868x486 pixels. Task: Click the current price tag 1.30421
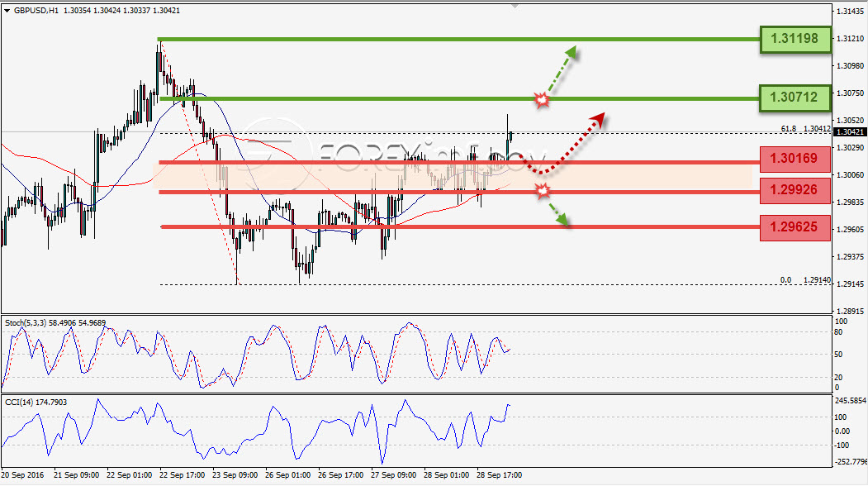849,132
